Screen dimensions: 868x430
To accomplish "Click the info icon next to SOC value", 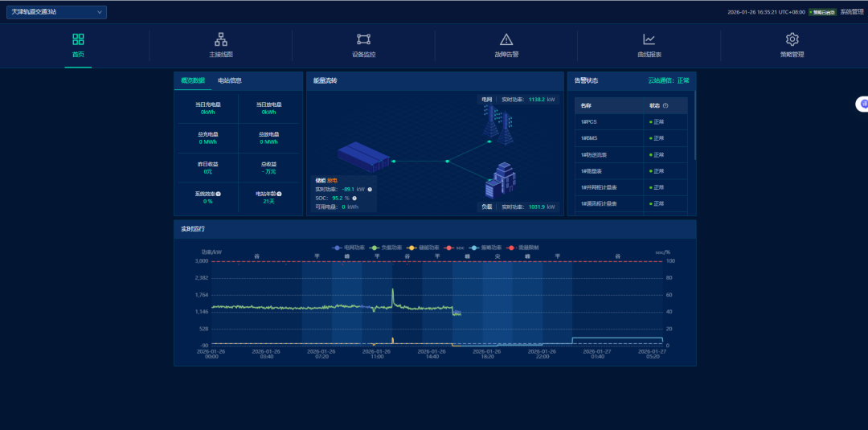I will tap(354, 198).
